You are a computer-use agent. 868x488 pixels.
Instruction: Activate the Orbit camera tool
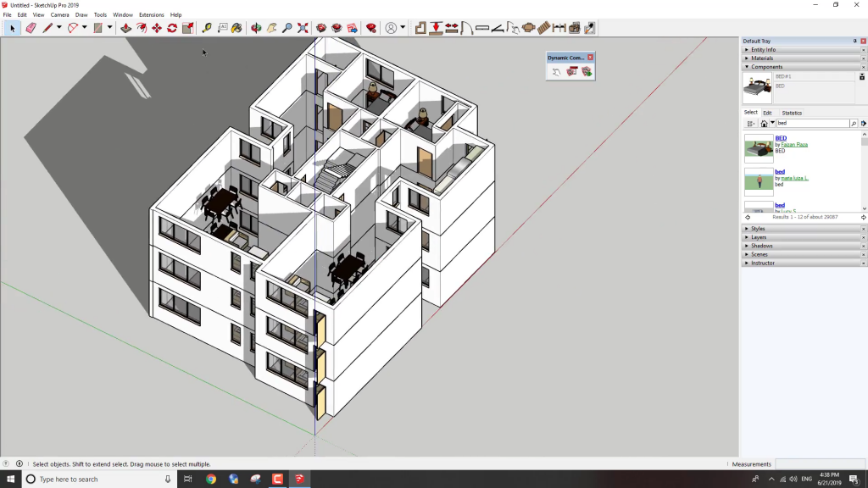click(x=257, y=28)
